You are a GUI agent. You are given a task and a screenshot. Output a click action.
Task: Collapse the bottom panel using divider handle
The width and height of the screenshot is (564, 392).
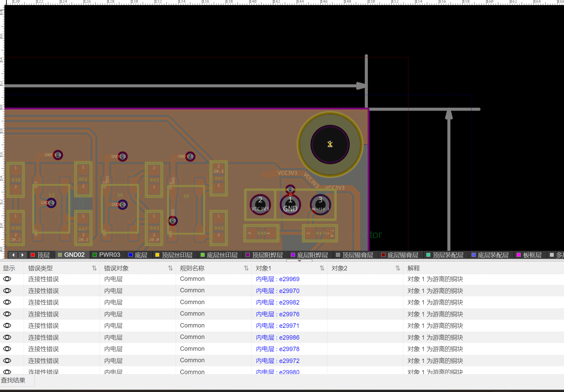click(299, 261)
